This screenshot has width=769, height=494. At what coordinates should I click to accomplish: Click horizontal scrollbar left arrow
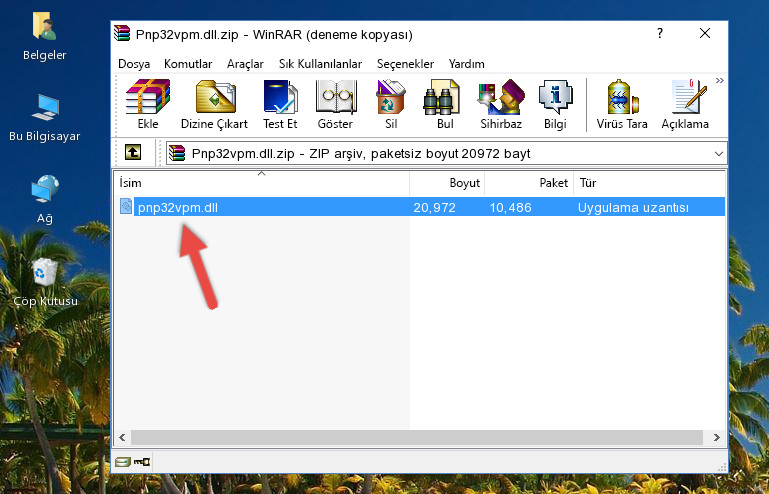point(123,437)
